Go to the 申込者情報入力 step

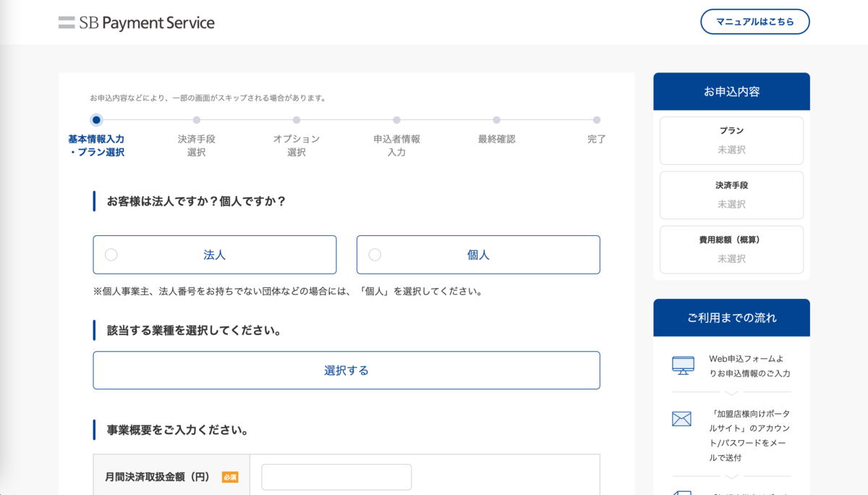(x=396, y=120)
